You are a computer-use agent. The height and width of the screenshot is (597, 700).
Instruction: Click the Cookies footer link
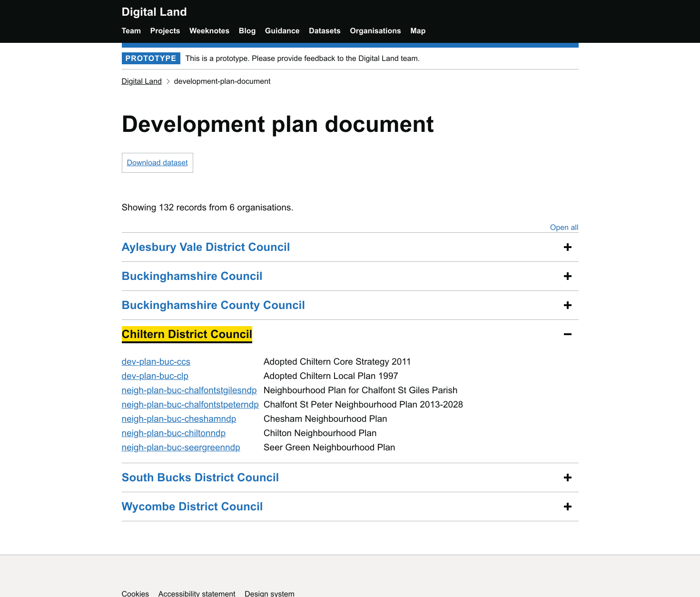coord(135,594)
